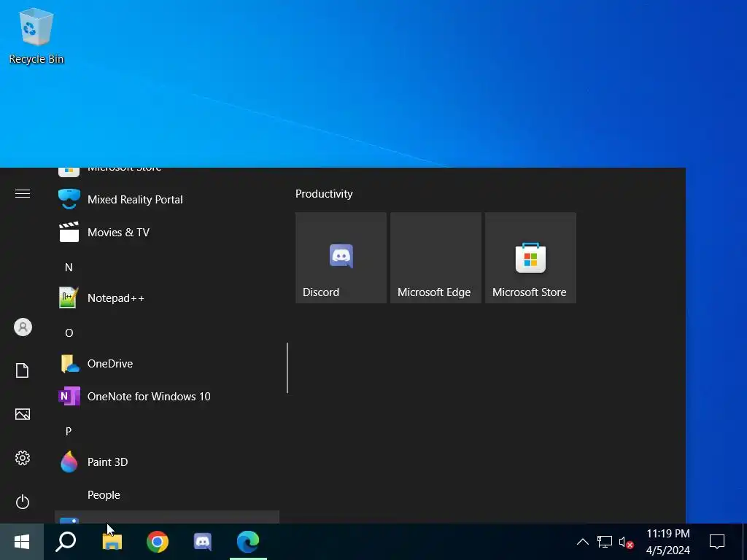Open Documents from the Start sidebar
This screenshot has width=747, height=560.
(x=23, y=370)
